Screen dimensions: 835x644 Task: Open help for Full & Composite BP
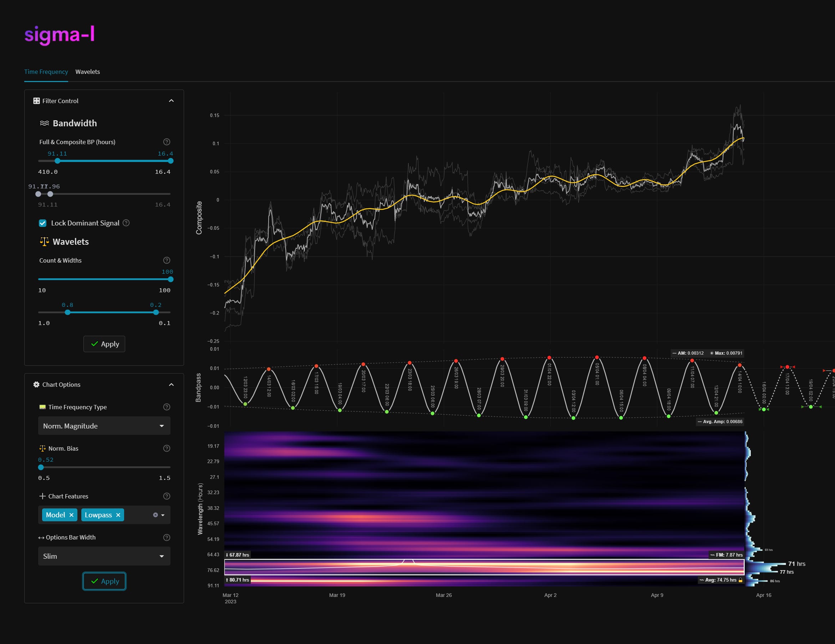(167, 142)
